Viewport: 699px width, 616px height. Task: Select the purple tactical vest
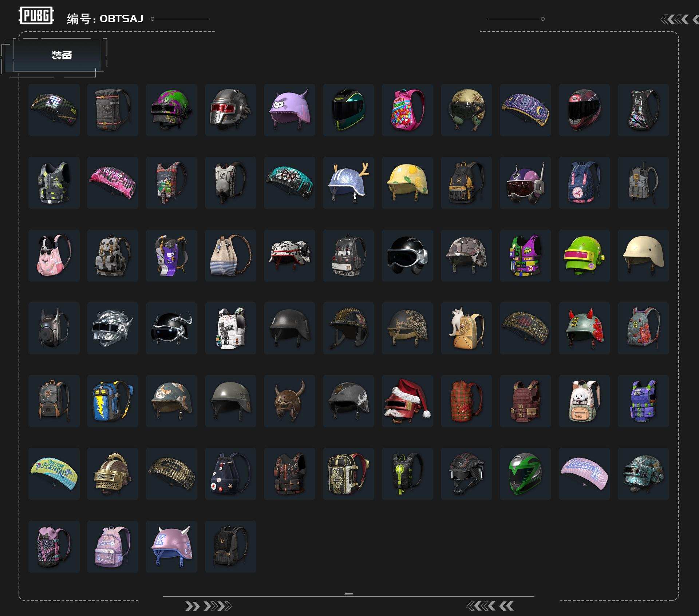(643, 401)
